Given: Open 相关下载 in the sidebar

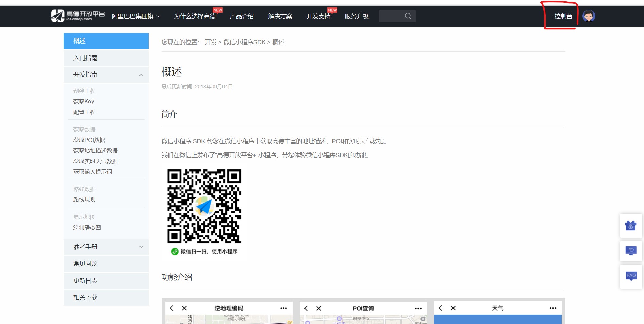Looking at the screenshot, I should coord(106,297).
